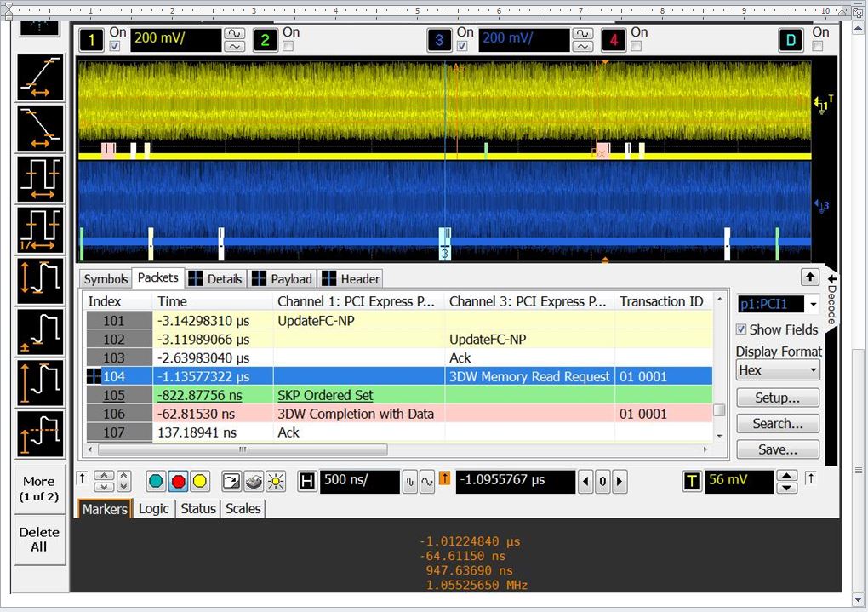Click the trigger level 56 mV field
Image resolution: width=868 pixels, height=612 pixels.
[x=739, y=481]
